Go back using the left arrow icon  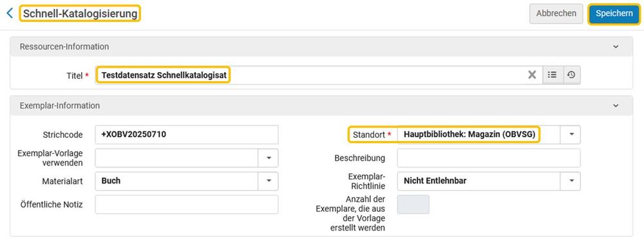[x=10, y=14]
